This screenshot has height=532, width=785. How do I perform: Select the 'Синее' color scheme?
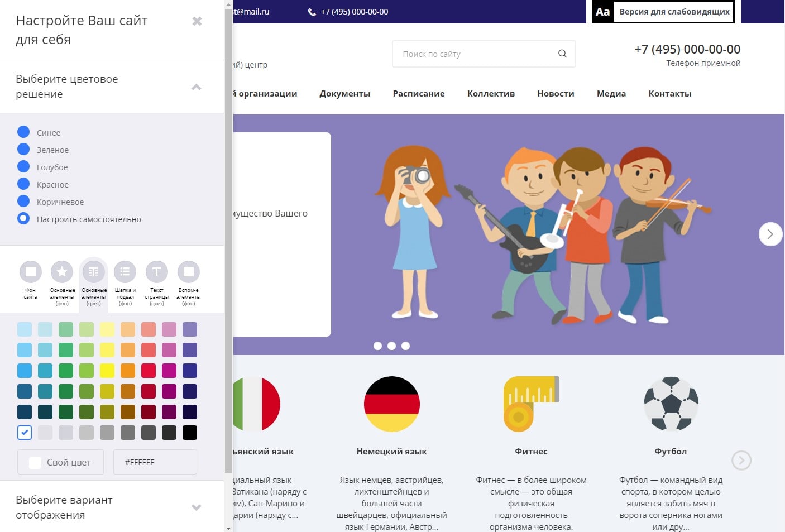point(23,132)
